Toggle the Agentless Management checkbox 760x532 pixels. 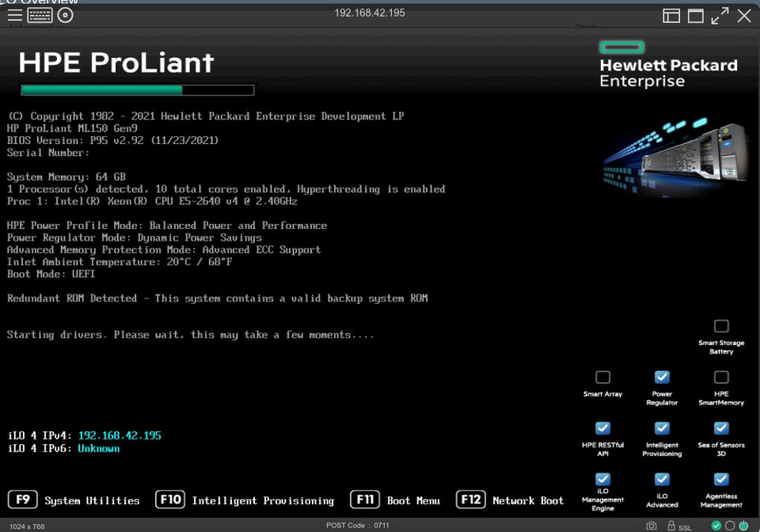(x=721, y=479)
